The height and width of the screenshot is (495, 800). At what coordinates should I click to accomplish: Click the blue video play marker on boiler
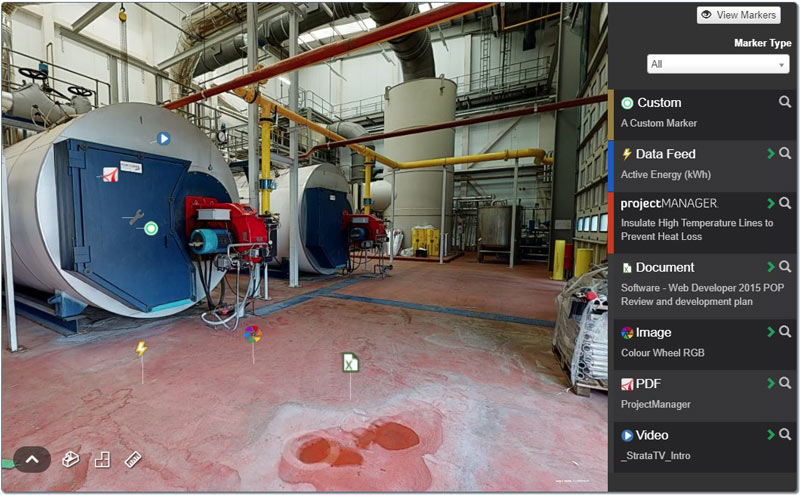[163, 138]
